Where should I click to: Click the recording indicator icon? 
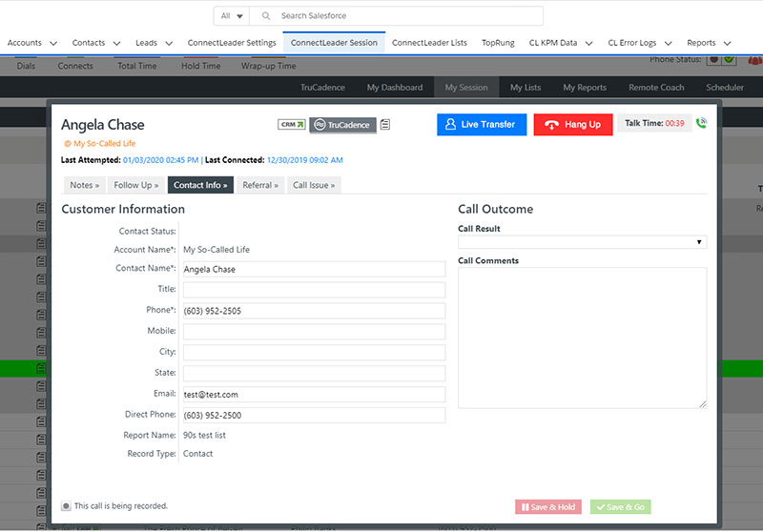pos(66,505)
